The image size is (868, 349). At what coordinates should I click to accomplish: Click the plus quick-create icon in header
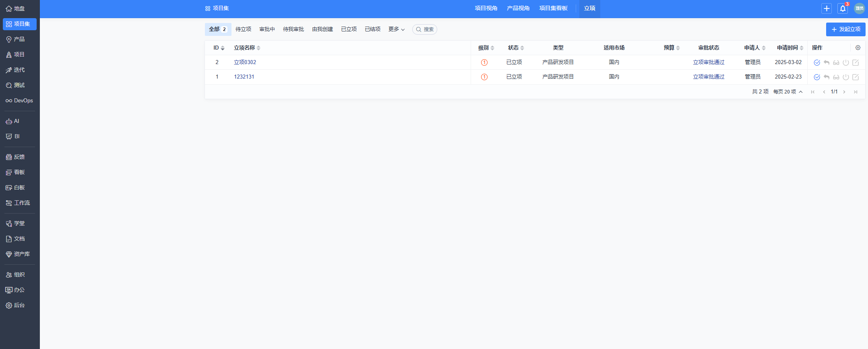pos(827,8)
